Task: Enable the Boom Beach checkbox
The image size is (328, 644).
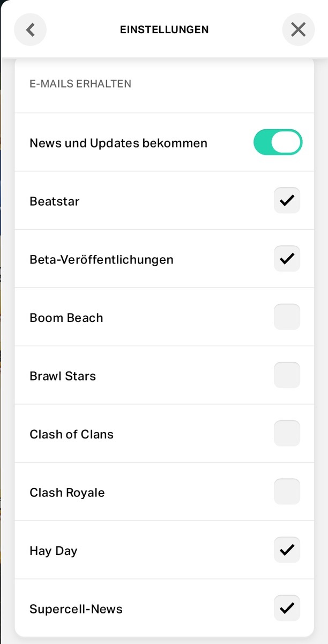Action: pyautogui.click(x=287, y=317)
